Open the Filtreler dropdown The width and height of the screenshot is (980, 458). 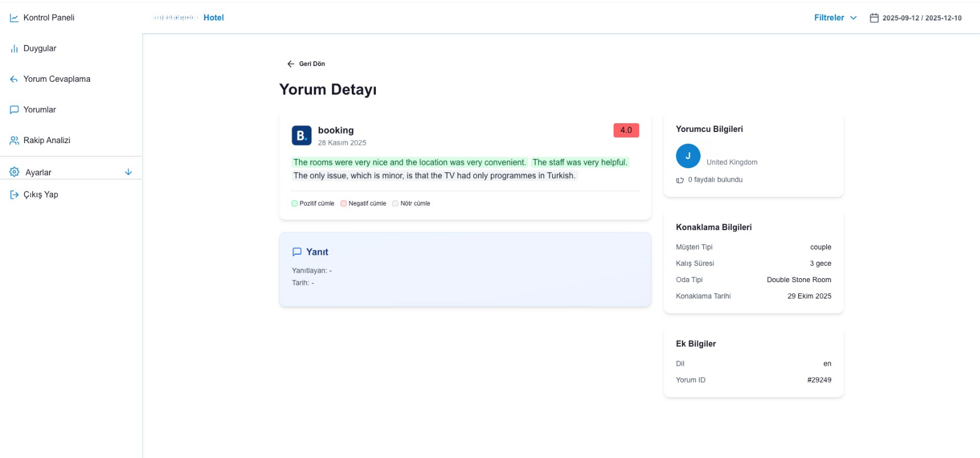coord(835,18)
